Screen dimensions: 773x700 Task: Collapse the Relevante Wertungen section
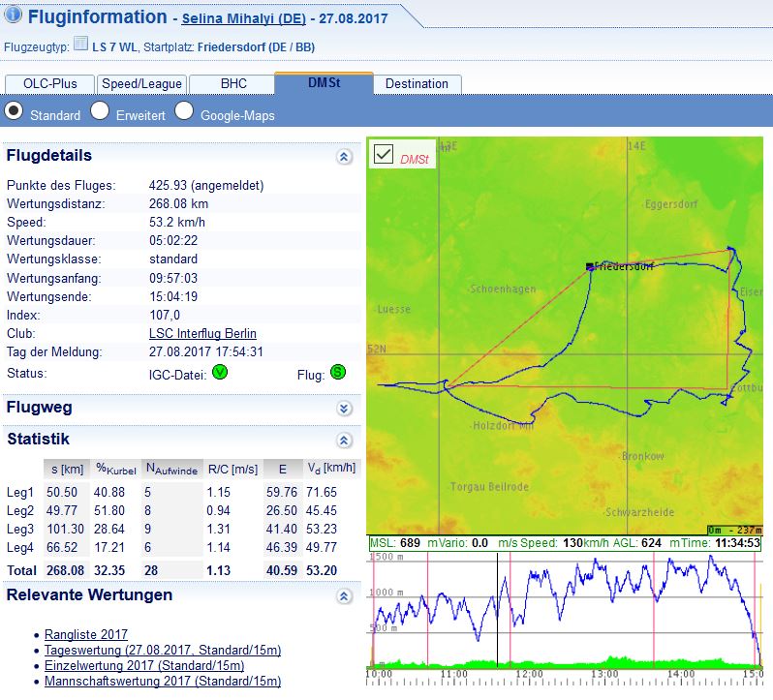344,595
